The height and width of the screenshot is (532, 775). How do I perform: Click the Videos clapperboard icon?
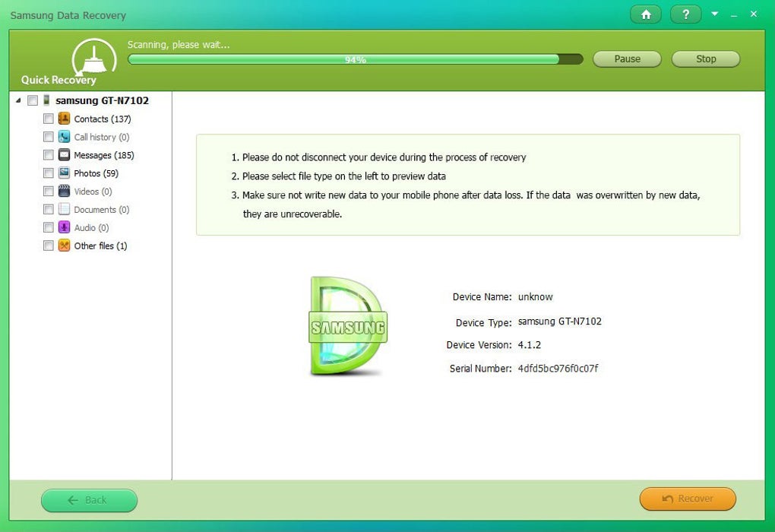(x=64, y=191)
